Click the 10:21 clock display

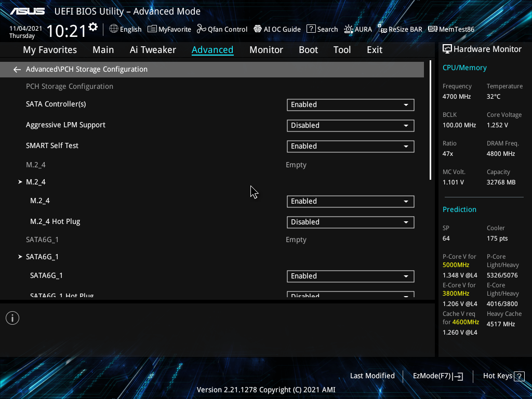point(66,31)
